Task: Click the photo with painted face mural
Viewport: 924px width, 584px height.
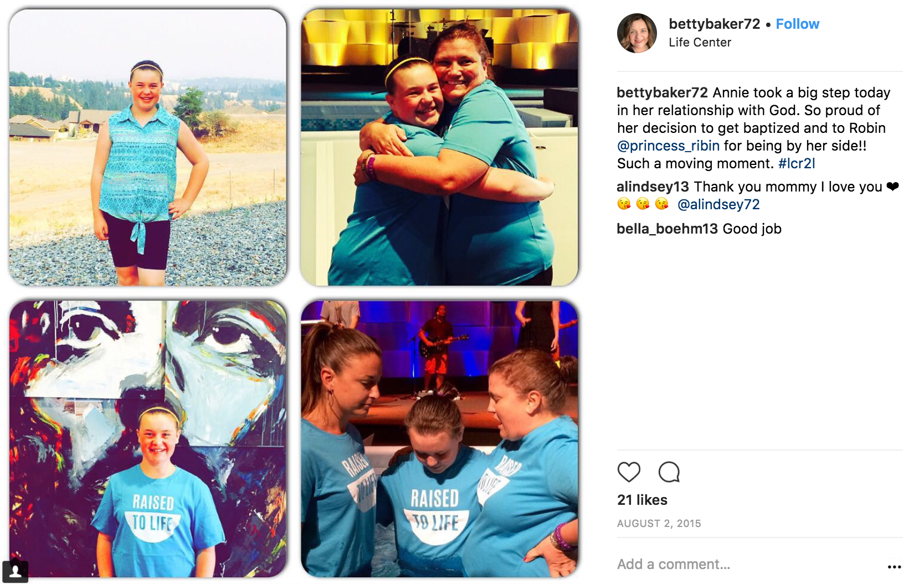Action: point(148,439)
